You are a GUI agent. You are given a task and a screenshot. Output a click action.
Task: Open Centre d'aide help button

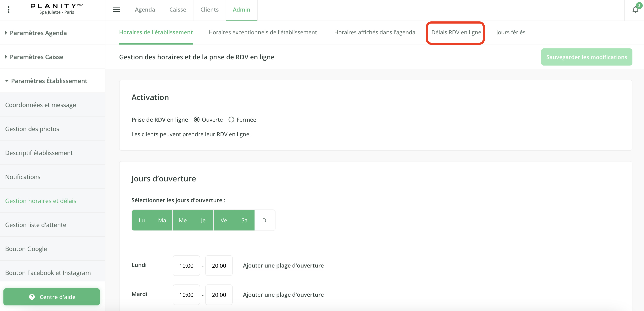click(x=51, y=297)
